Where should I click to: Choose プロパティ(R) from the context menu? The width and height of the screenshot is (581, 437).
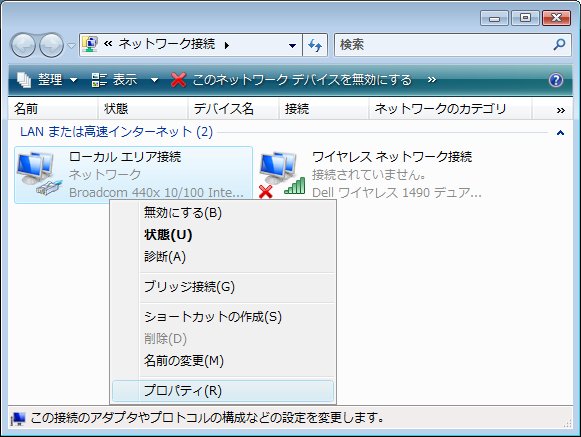click(x=223, y=390)
